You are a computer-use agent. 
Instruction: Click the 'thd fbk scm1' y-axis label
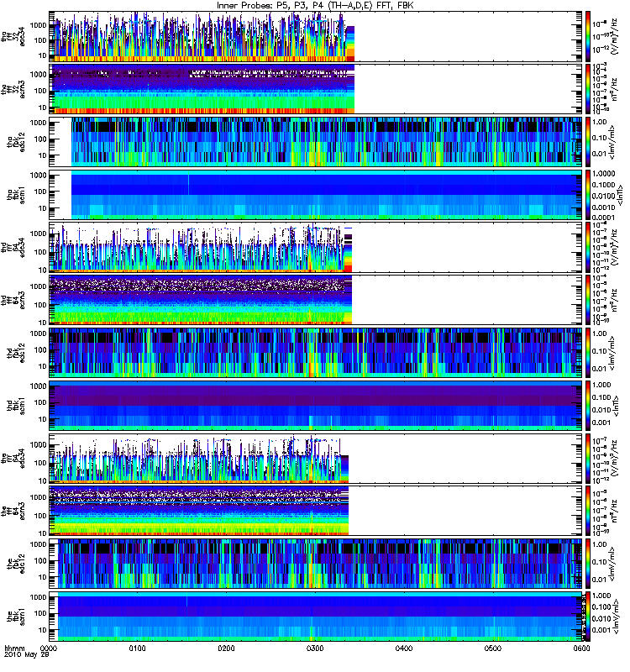[x=16, y=406]
